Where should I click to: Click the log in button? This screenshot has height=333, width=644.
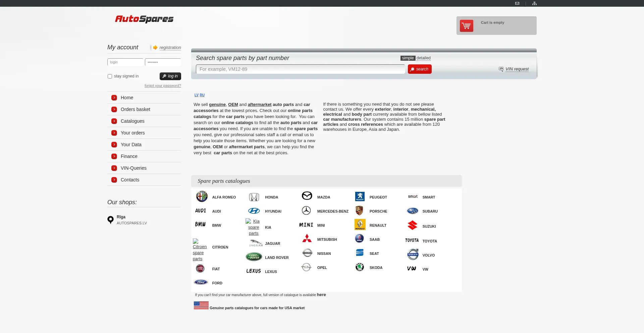[170, 76]
